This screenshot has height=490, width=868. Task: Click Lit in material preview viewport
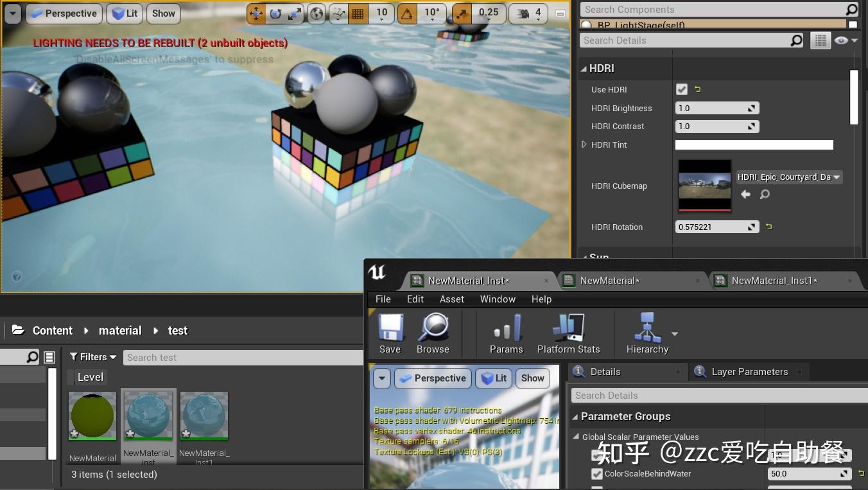pos(494,378)
